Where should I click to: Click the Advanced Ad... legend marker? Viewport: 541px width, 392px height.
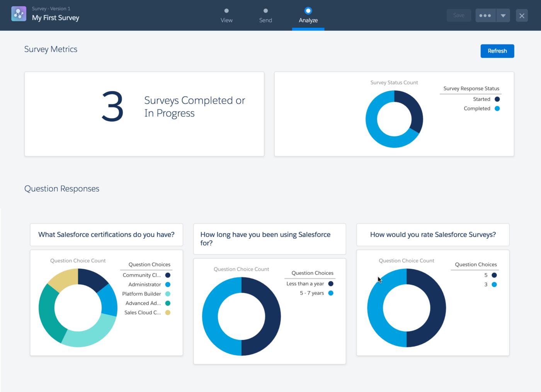167,303
